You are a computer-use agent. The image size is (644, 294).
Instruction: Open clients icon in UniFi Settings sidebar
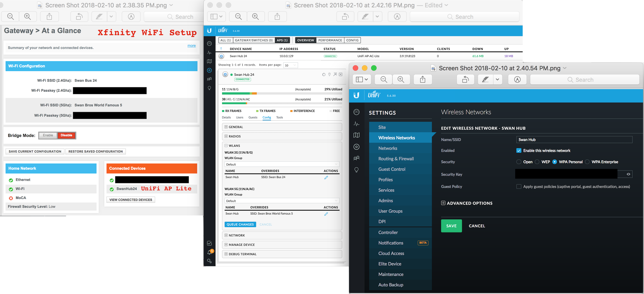356,158
